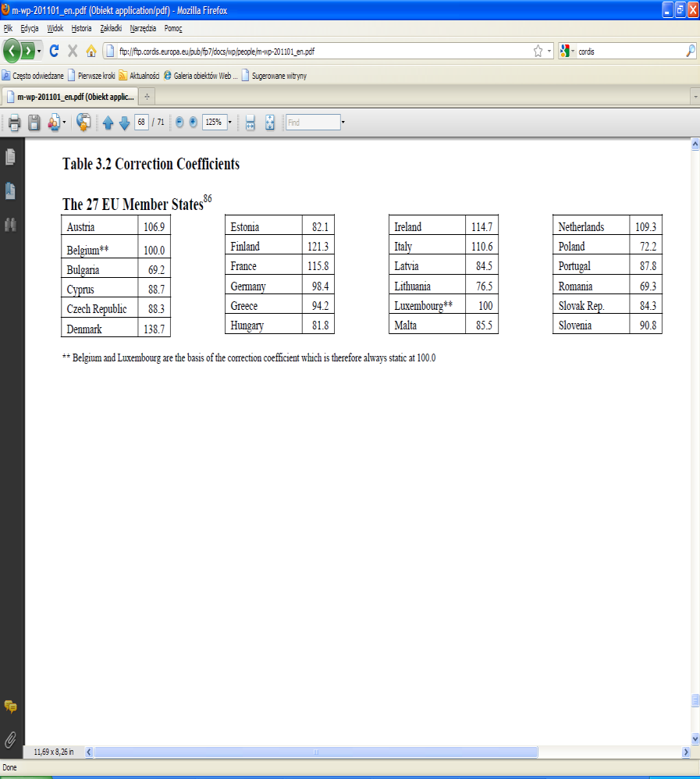700x779 pixels.
Task: Click the horizontal scrollbar left arrow
Action: pos(89,752)
